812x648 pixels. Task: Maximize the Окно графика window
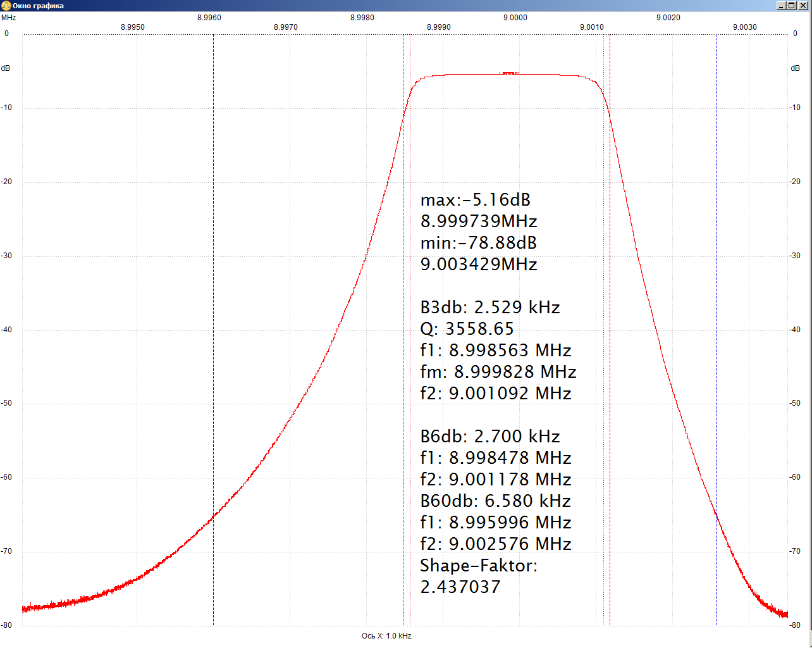click(x=792, y=6)
